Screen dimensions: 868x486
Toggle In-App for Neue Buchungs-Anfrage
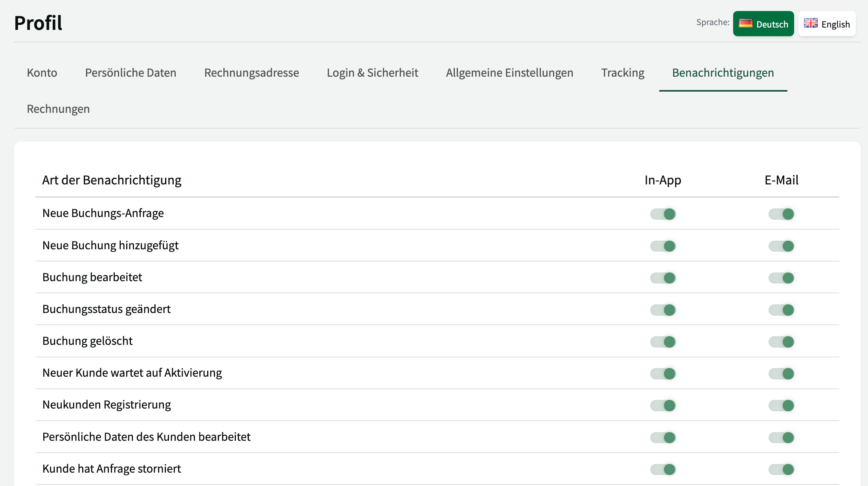tap(663, 214)
